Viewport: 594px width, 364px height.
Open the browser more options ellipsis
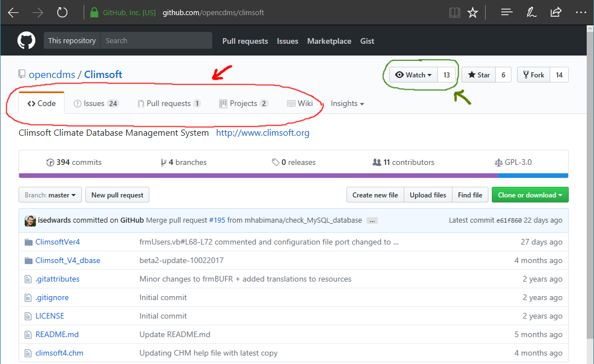tap(581, 12)
